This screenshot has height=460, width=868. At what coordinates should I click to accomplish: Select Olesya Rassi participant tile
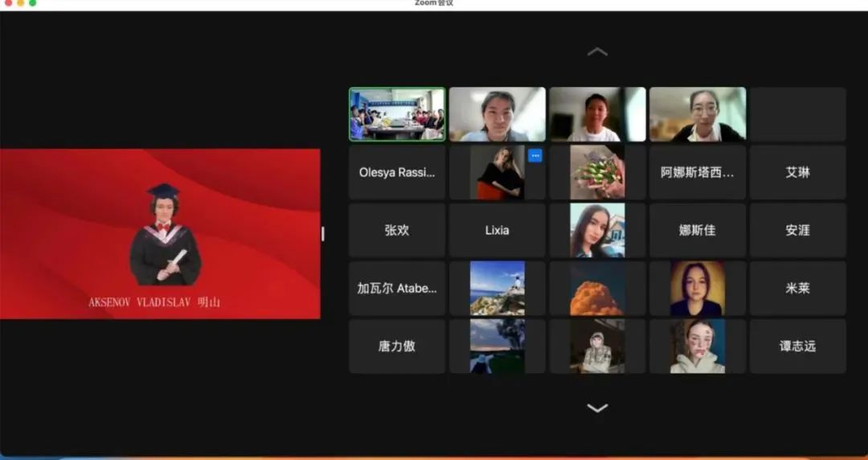point(397,172)
